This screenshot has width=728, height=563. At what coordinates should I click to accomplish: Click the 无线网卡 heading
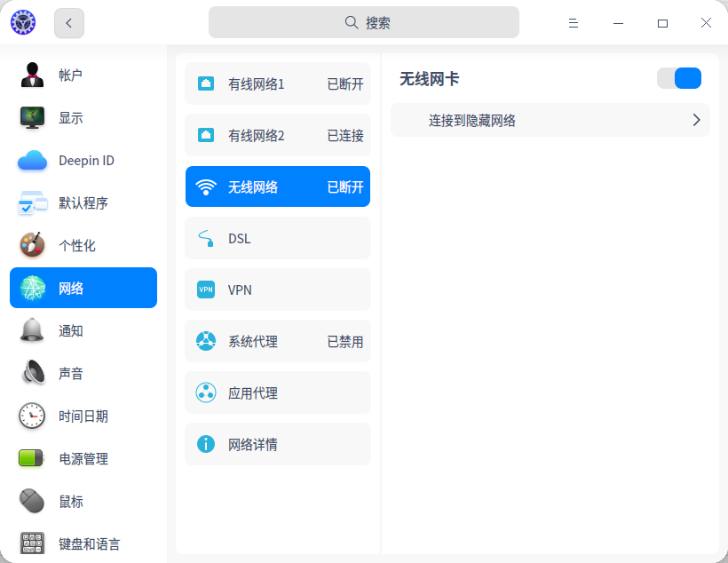429,79
